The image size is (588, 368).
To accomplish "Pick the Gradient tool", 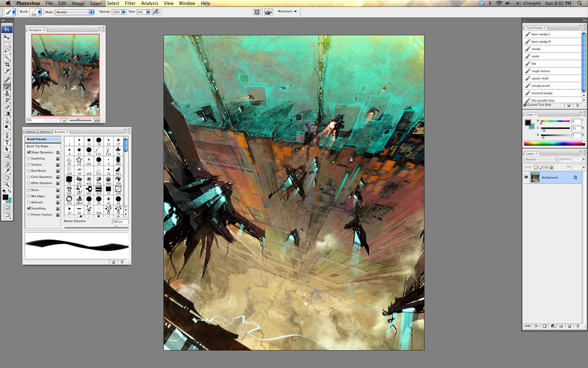I will pos(6,114).
